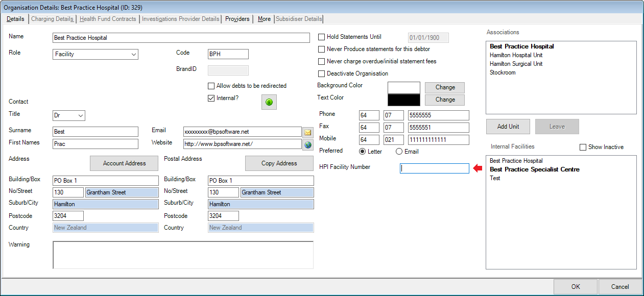
Task: Select Best Practice Specialist Centre facility
Action: click(535, 169)
